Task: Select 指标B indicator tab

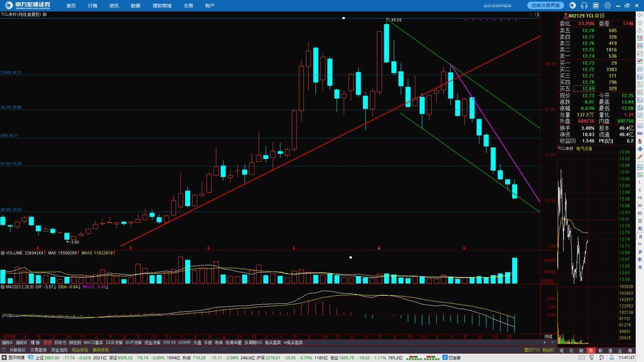Action: [21, 342]
